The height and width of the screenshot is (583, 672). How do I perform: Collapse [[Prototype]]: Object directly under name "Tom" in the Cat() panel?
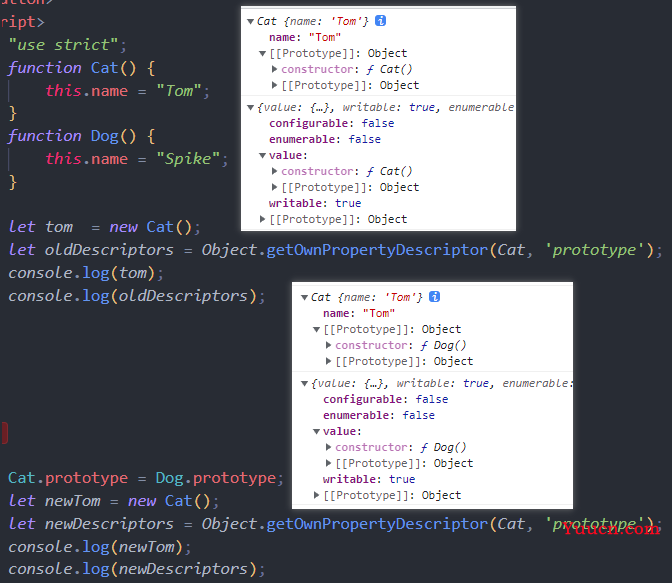[x=263, y=54]
